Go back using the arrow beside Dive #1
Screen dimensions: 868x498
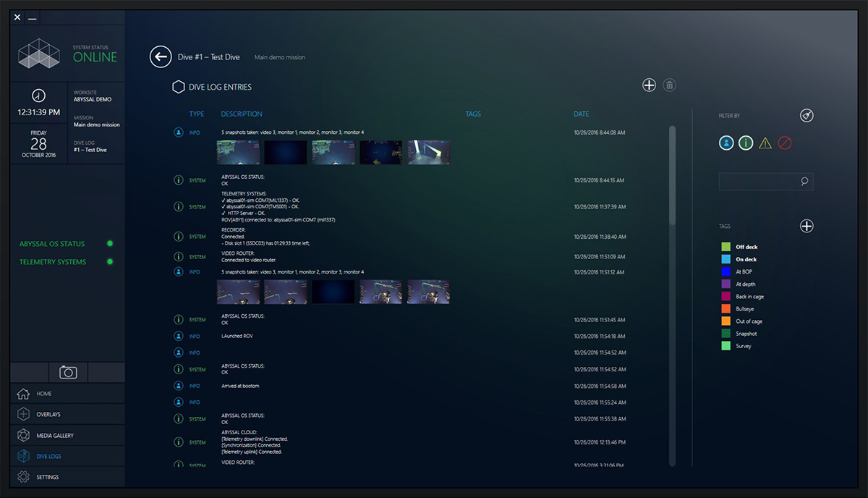(161, 56)
